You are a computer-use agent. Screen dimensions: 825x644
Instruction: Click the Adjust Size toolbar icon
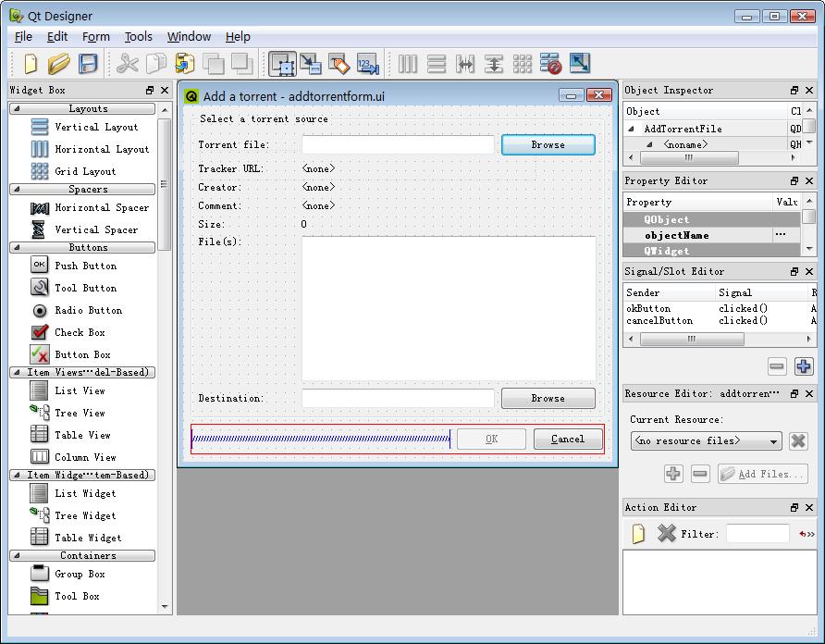click(579, 64)
